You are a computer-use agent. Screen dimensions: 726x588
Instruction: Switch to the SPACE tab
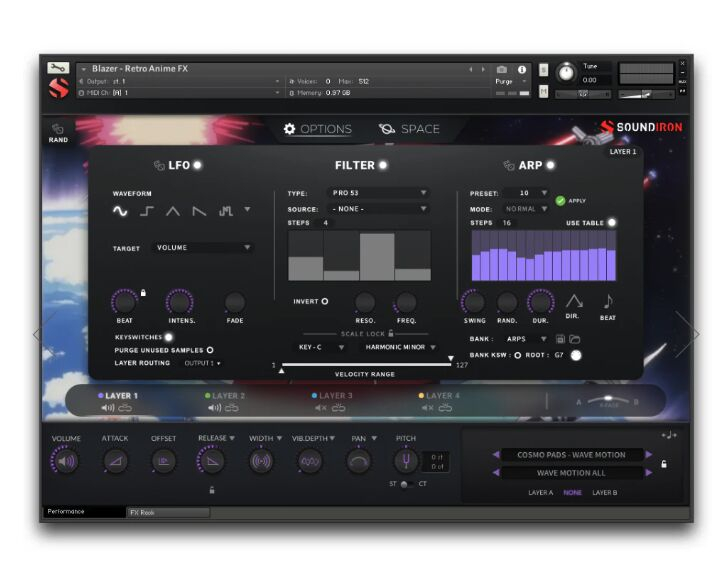pyautogui.click(x=409, y=129)
